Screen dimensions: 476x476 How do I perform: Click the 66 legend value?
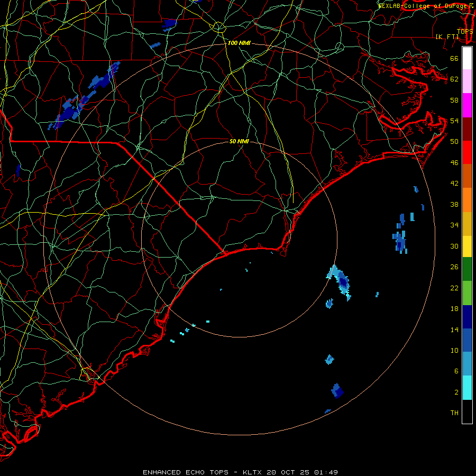pyautogui.click(x=454, y=58)
